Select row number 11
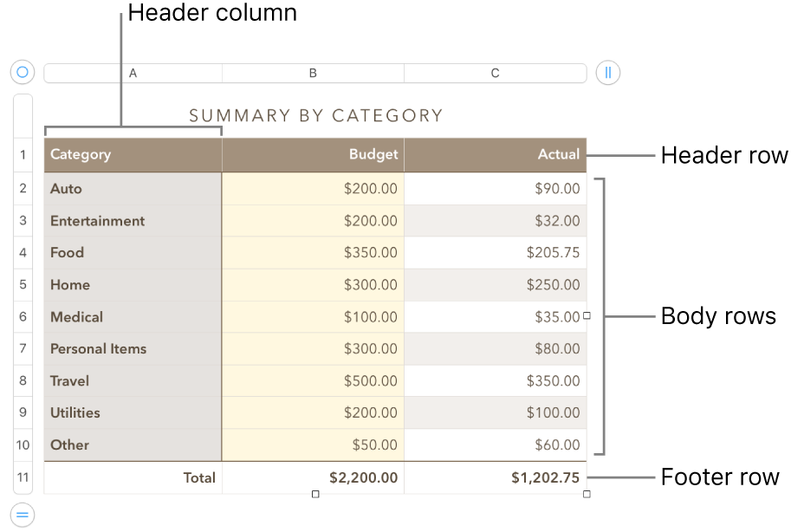The height and width of the screenshot is (532, 804). tap(23, 477)
